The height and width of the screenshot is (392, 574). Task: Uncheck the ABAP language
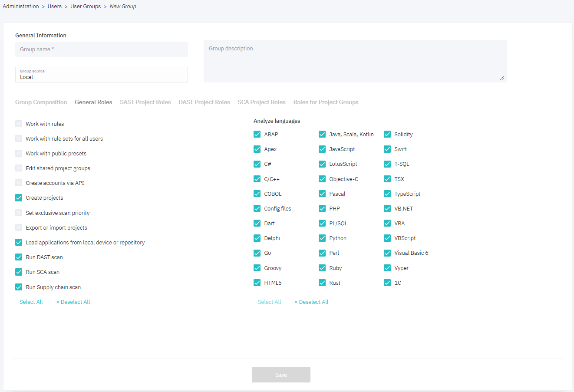pos(257,134)
